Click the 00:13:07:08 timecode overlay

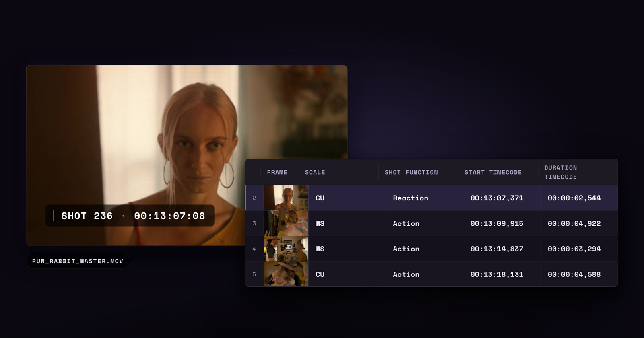tap(169, 216)
